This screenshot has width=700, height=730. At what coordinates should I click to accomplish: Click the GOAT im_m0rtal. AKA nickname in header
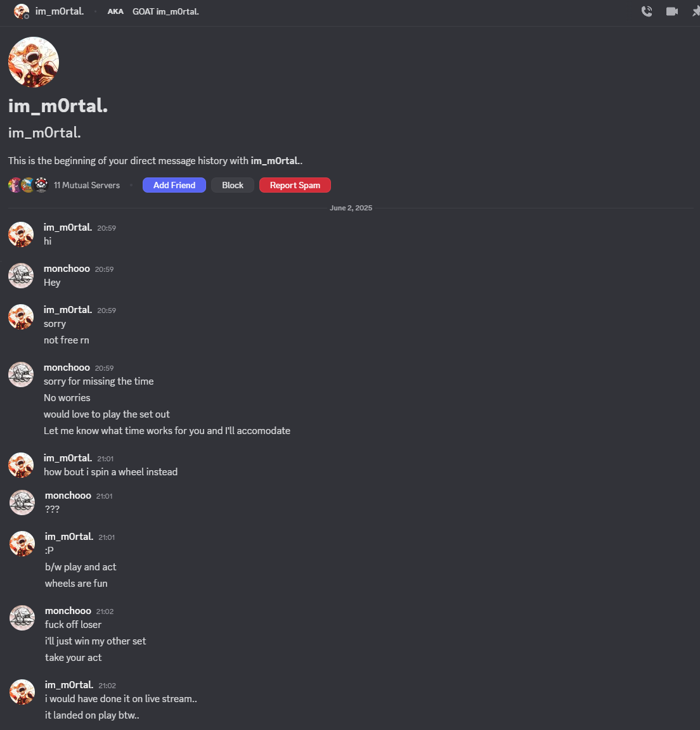[x=165, y=11]
